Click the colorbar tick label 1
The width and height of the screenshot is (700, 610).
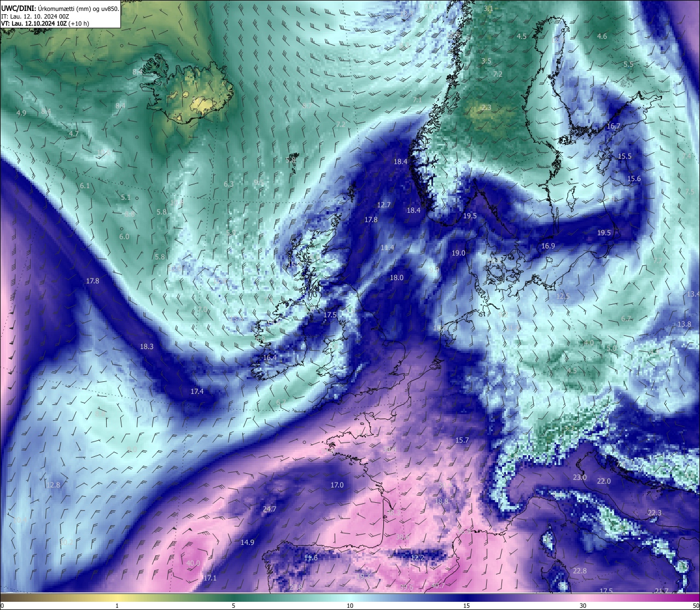coord(117,606)
